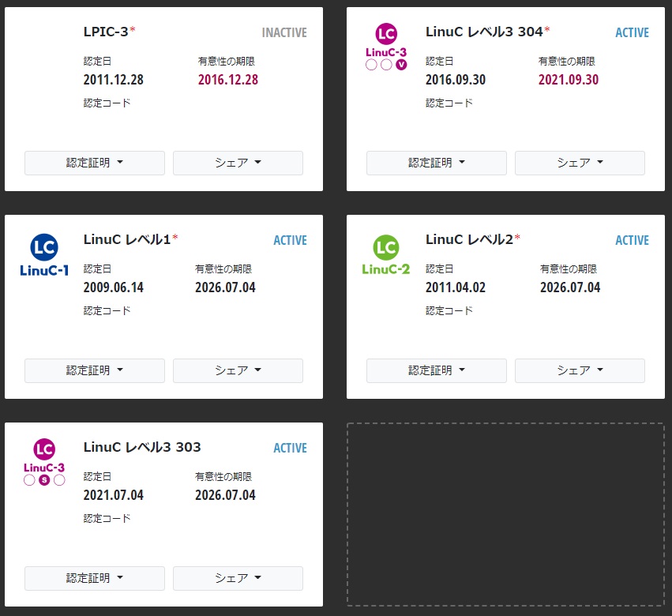
Task: Click the empty dashed placeholder card
Action: click(x=505, y=514)
